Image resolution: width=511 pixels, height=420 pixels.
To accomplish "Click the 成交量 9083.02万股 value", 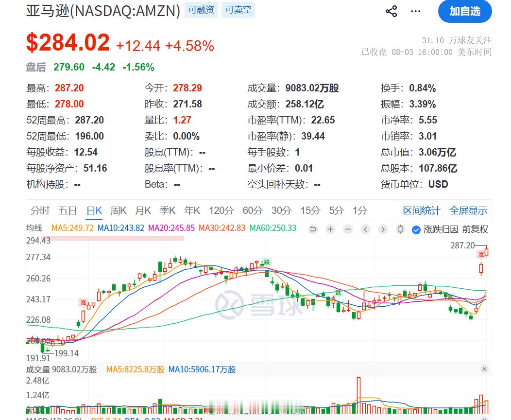I will (312, 88).
